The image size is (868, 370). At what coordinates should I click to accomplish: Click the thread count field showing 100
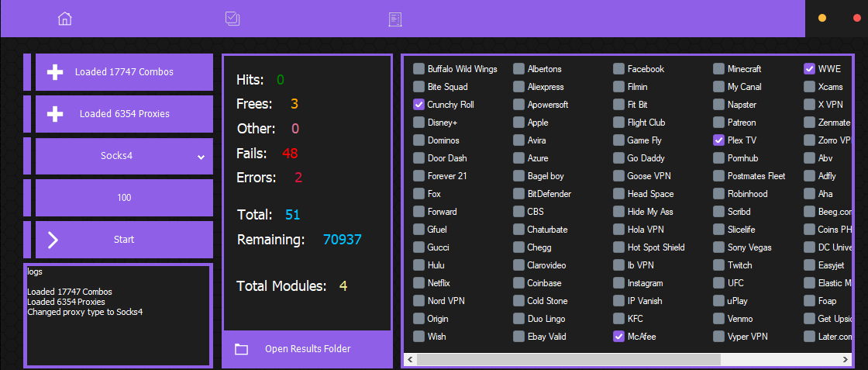[x=124, y=198]
